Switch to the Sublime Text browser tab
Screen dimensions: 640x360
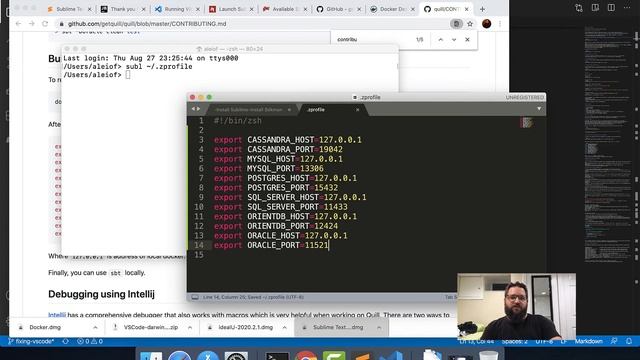(68, 9)
